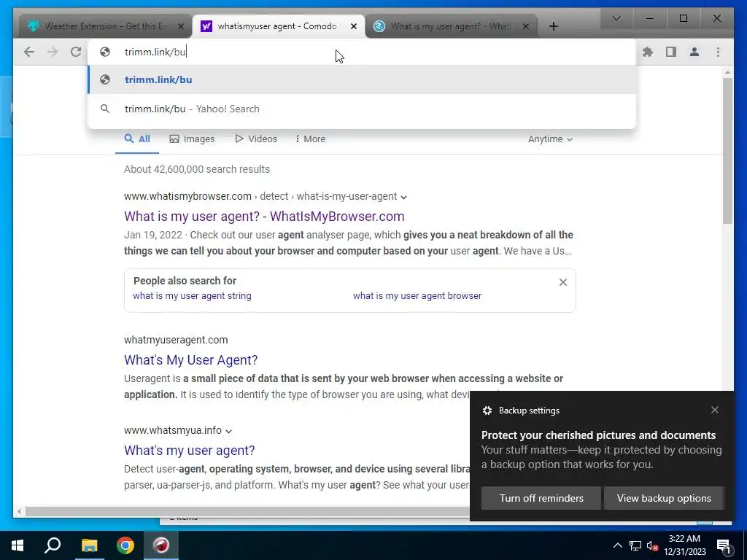The image size is (747, 560).
Task: Open the More search options menu
Action: pyautogui.click(x=310, y=139)
